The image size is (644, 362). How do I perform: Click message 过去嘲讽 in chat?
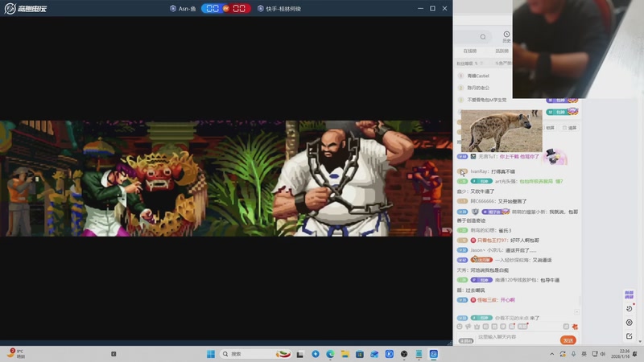(475, 290)
